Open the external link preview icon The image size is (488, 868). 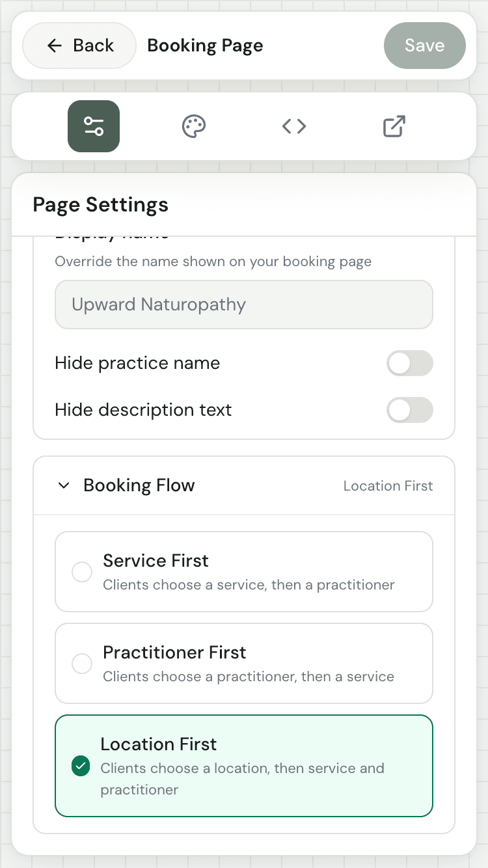point(394,126)
